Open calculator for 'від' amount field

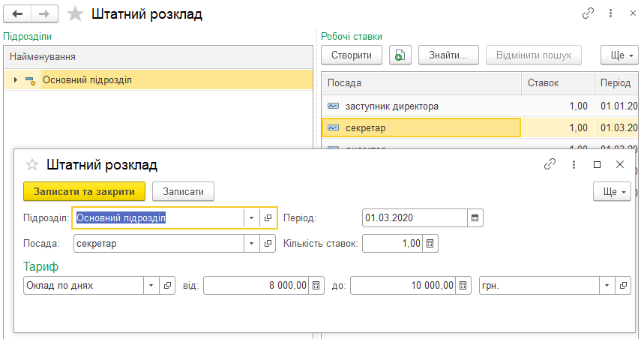tap(316, 285)
